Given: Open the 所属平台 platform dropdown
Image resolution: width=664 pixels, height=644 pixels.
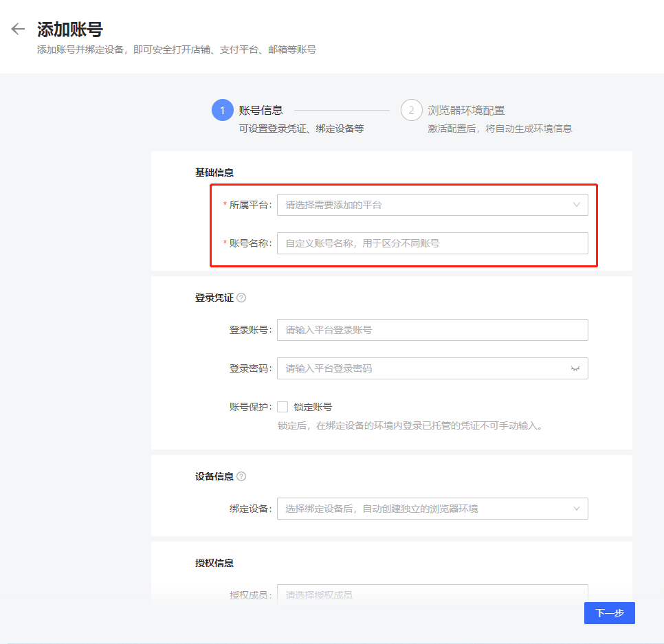Looking at the screenshot, I should (x=432, y=205).
